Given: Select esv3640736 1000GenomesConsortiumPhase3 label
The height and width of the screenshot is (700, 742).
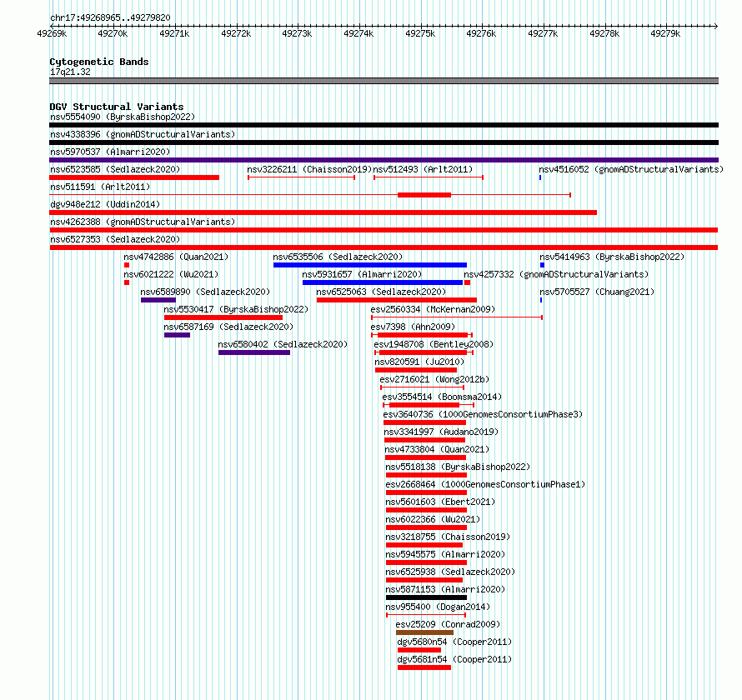Looking at the screenshot, I should point(483,414).
